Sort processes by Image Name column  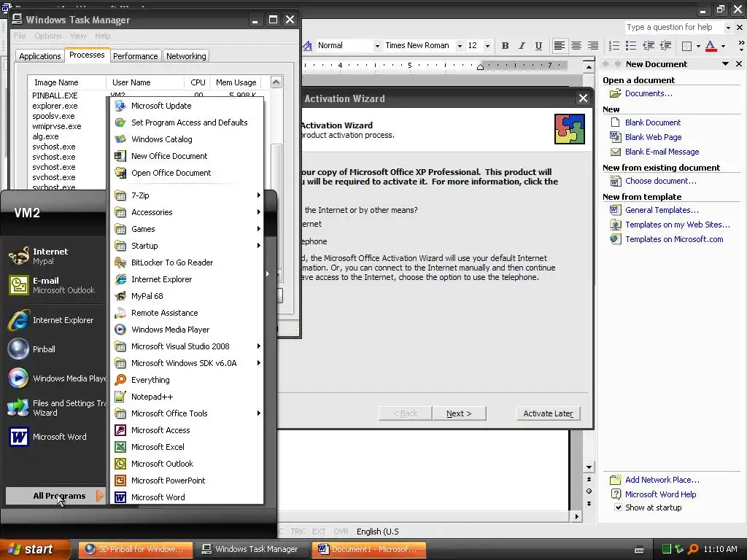click(66, 82)
